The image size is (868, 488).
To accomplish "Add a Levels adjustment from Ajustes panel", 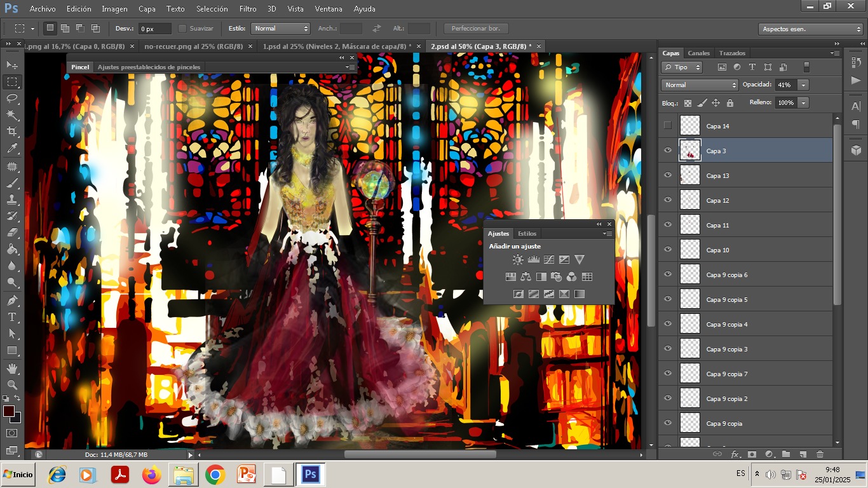I will (x=533, y=259).
